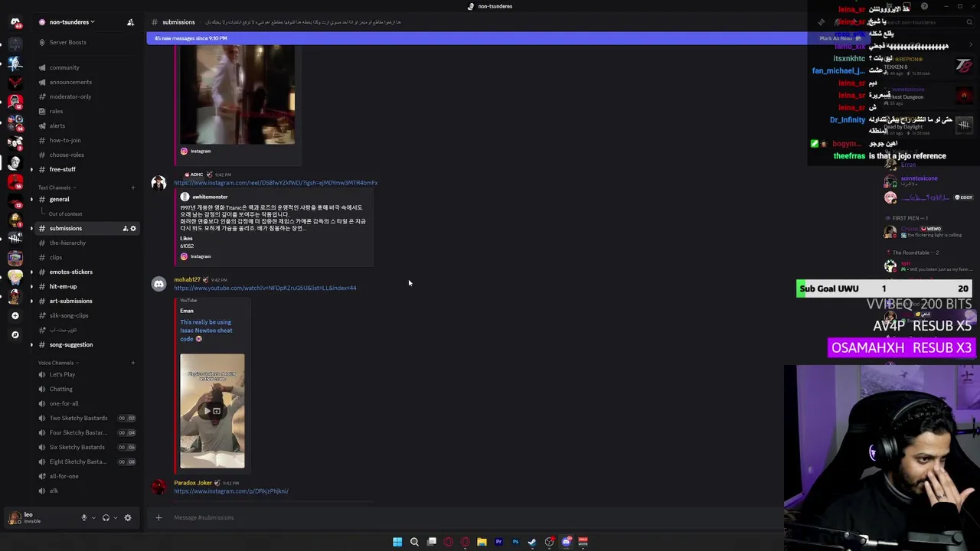Open art-submissions channel
980x551 pixels.
(x=70, y=301)
